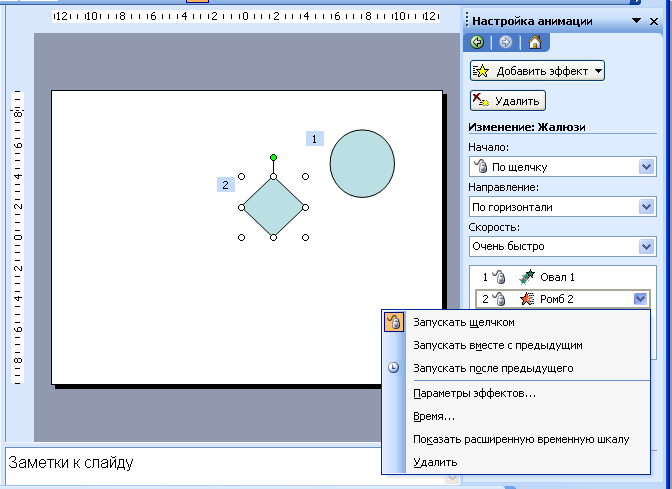This screenshot has height=489, width=672.
Task: Click the mouse icon beside Овал 1
Action: tap(499, 277)
